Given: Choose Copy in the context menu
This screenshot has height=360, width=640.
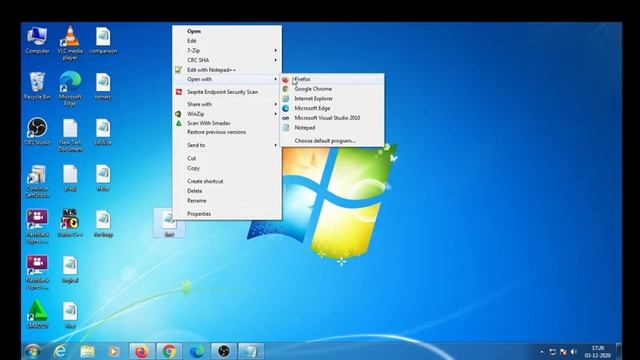Looking at the screenshot, I should (227, 168).
